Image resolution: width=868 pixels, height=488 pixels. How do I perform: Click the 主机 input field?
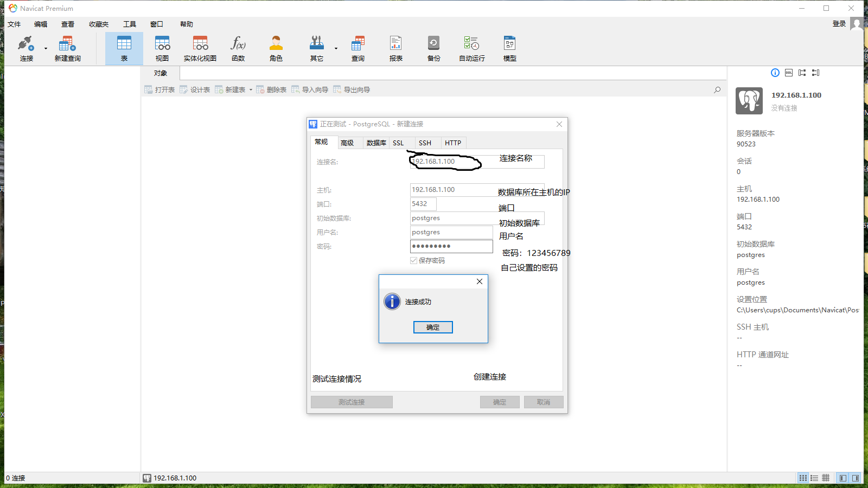coord(477,190)
